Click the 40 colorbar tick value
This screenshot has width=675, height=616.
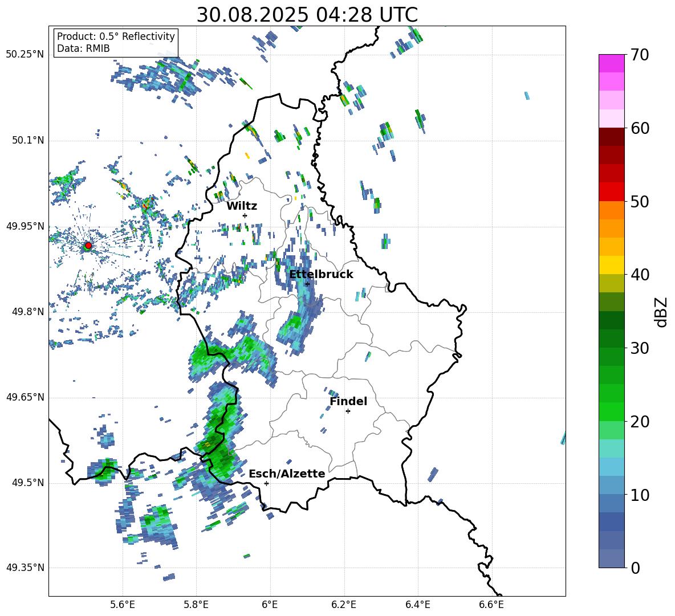pos(639,275)
